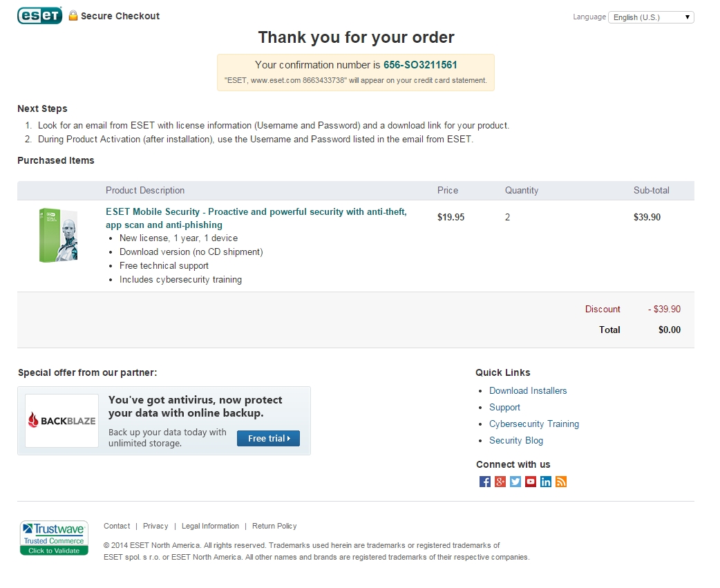720x588 pixels.
Task: Click the ESET Mobile Security box thumbnail
Action: 58,235
